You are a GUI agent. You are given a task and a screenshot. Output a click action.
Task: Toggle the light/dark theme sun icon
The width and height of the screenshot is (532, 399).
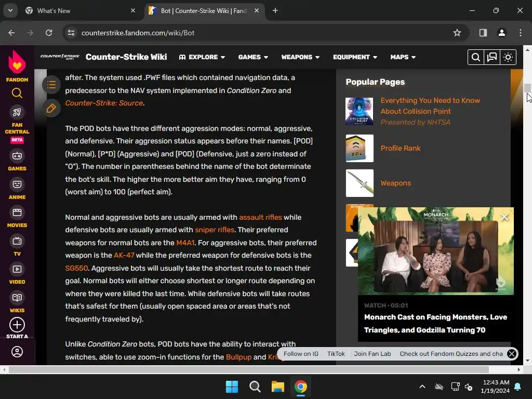[x=508, y=57]
